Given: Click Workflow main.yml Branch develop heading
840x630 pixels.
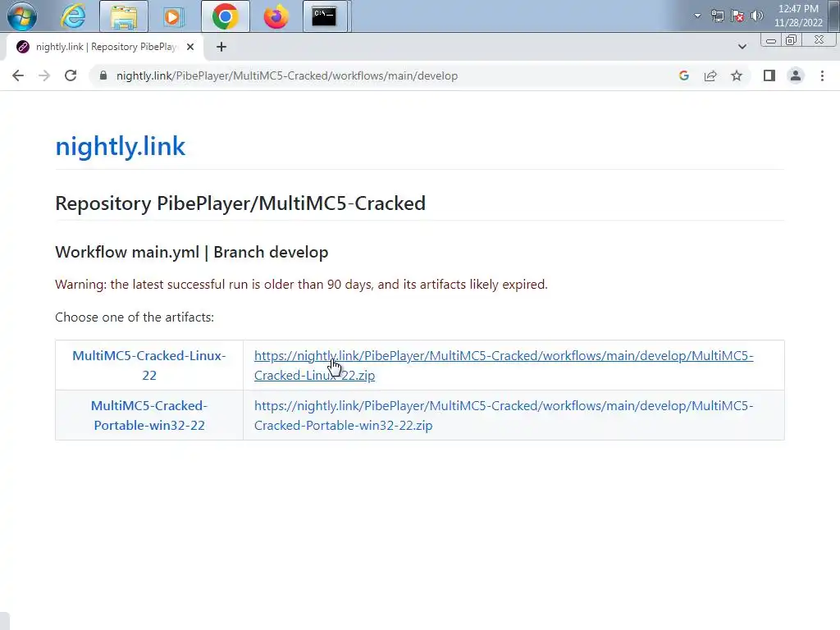Looking at the screenshot, I should 192,253.
